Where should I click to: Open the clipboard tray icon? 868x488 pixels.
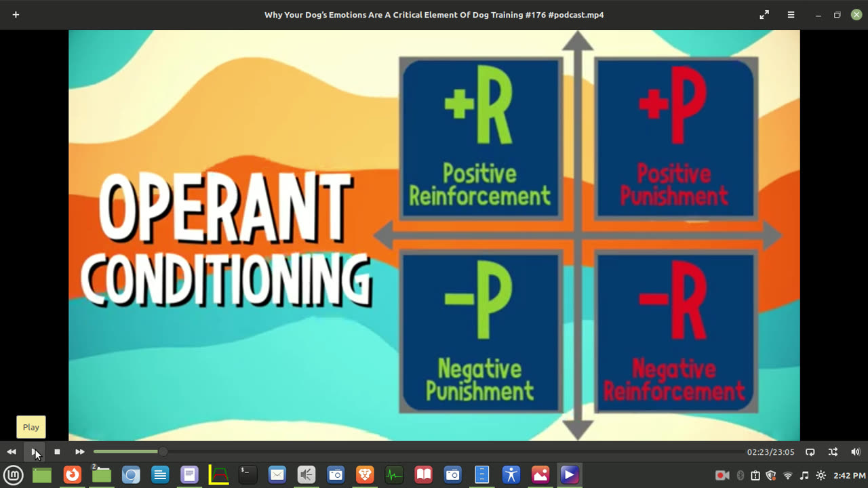755,476
